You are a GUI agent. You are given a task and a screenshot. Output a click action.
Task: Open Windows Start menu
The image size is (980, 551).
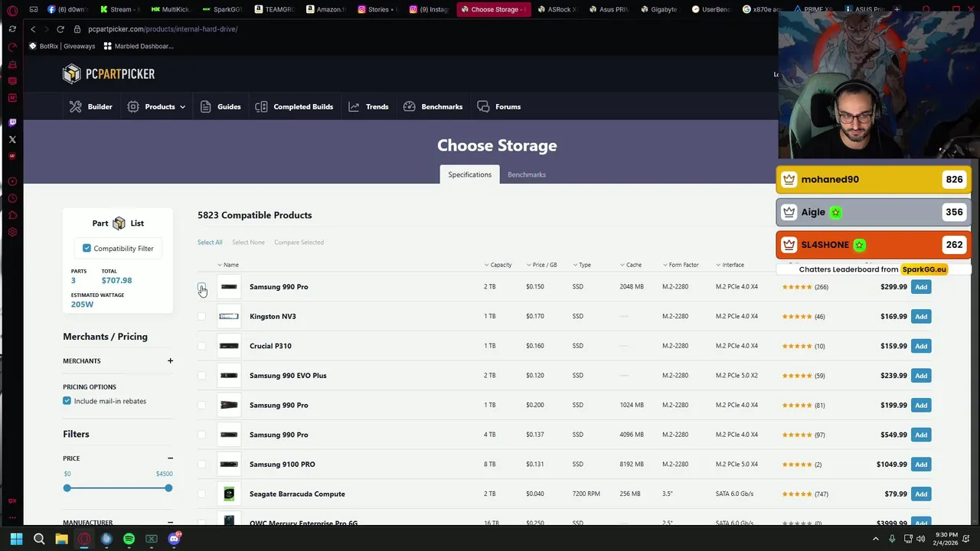[16, 539]
